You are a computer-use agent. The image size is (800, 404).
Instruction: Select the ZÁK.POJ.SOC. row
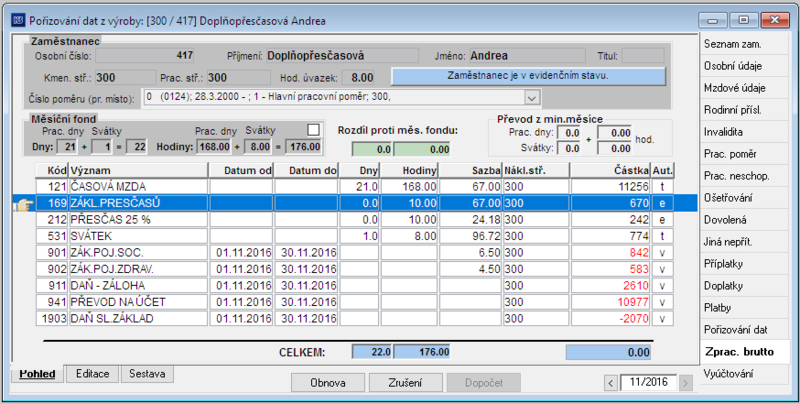coord(355,252)
